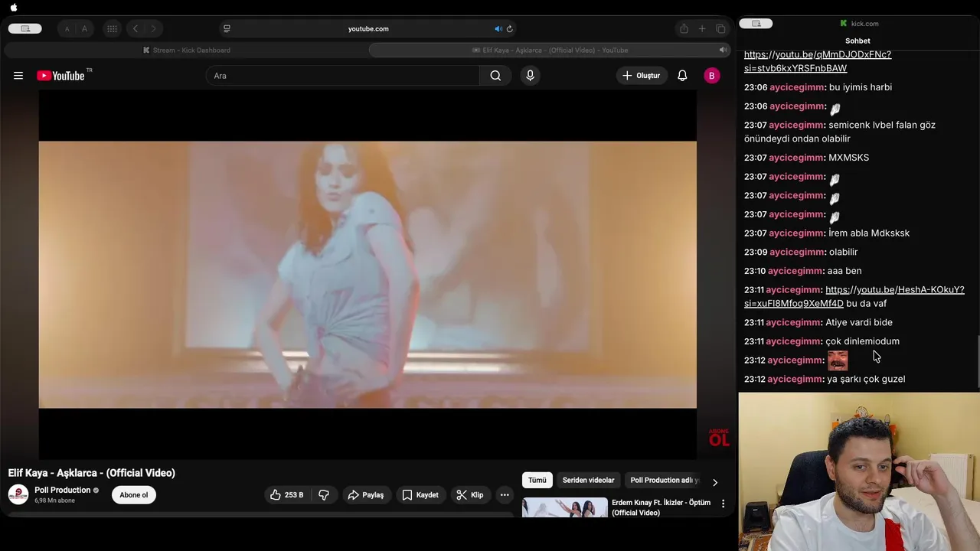Show next filter chips with arrow

point(715,482)
